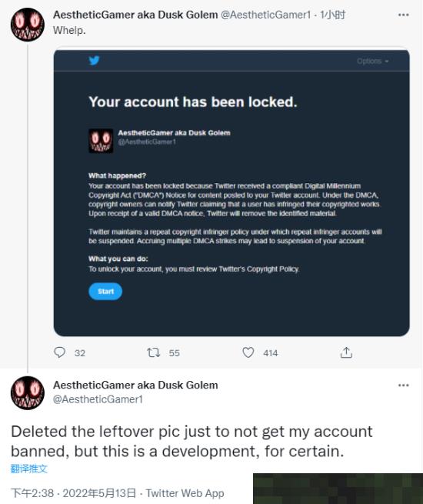Open the account locked screenshot image
Viewport: 423px width, 504px height.
[x=231, y=193]
